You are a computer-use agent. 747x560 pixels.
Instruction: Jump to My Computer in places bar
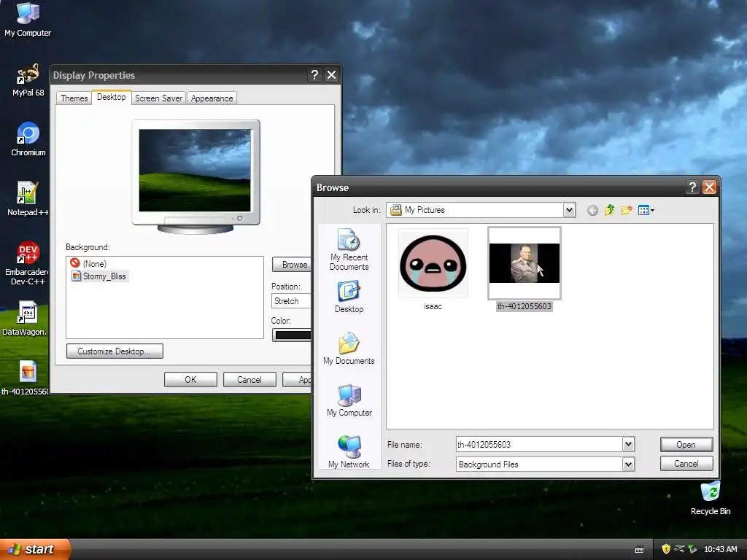coord(349,400)
